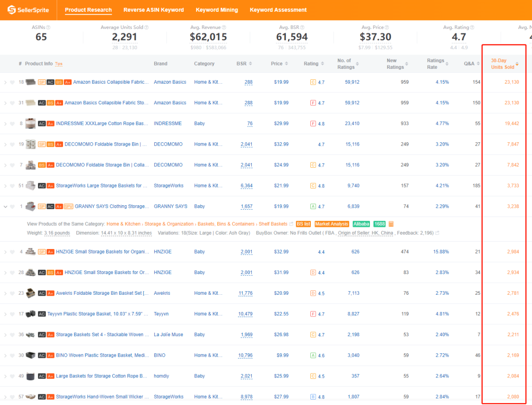
Task: Click the BS list button
Action: pyautogui.click(x=303, y=224)
